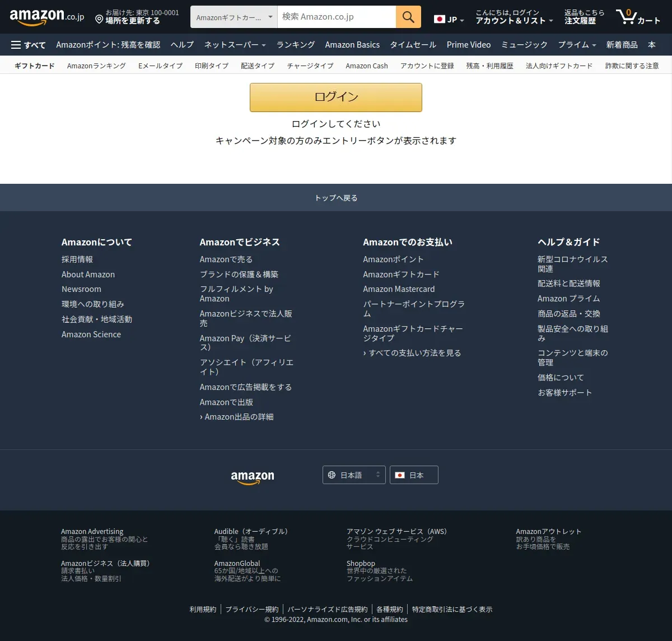Open the hamburger すべて menu
The width and height of the screenshot is (672, 641).
[29, 45]
